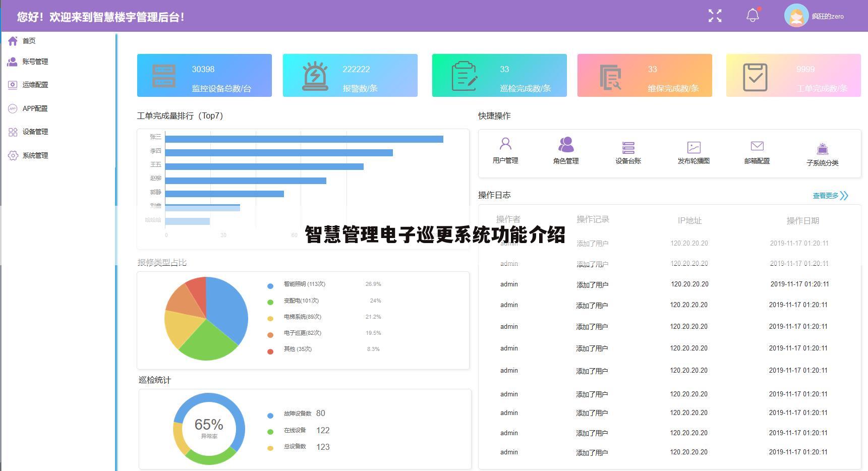Click the yellow legend dot for 电梯系统
The width and height of the screenshot is (868, 471).
pyautogui.click(x=270, y=319)
